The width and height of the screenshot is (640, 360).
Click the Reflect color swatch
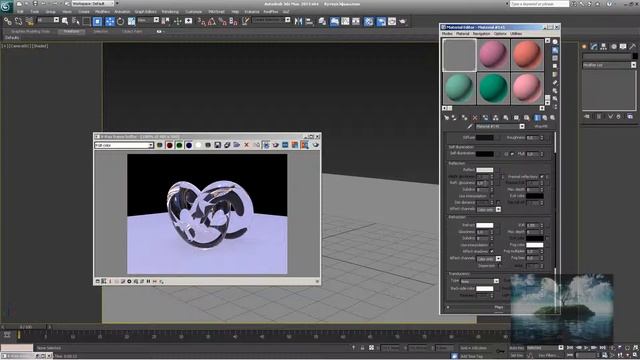tap(484, 170)
